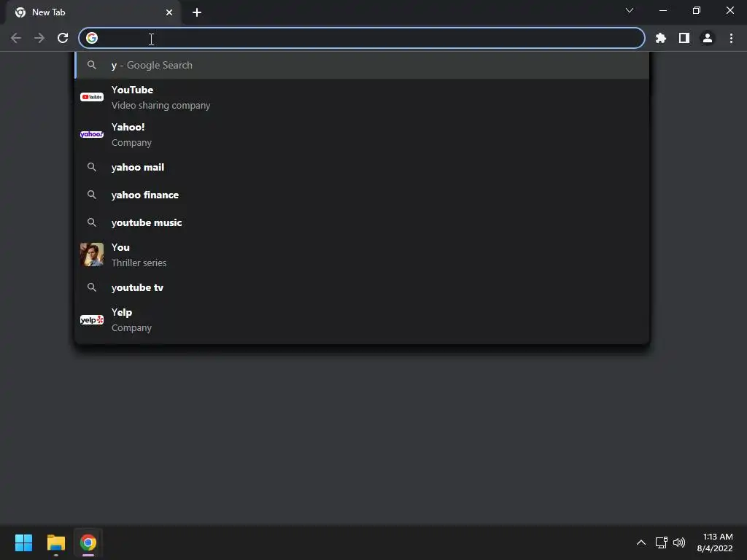Click the YouTube logo thumbnail
The image size is (747, 560).
click(92, 97)
